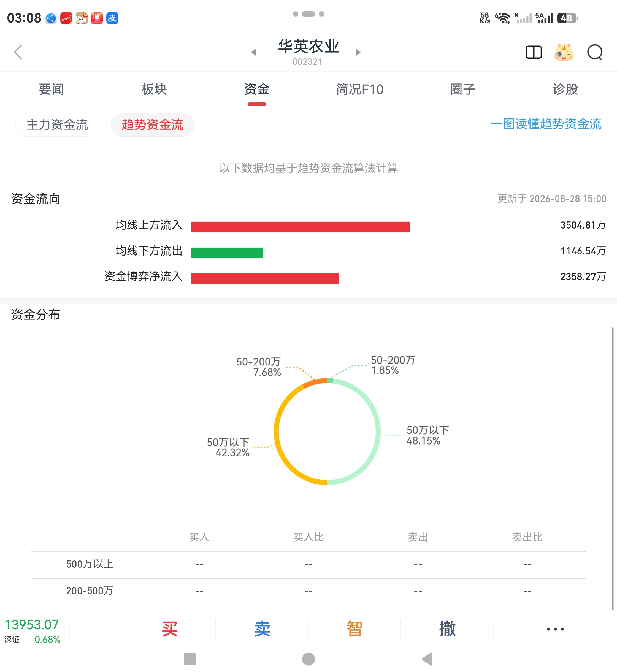
Task: Tap the 资金分布 section heading
Action: (36, 315)
